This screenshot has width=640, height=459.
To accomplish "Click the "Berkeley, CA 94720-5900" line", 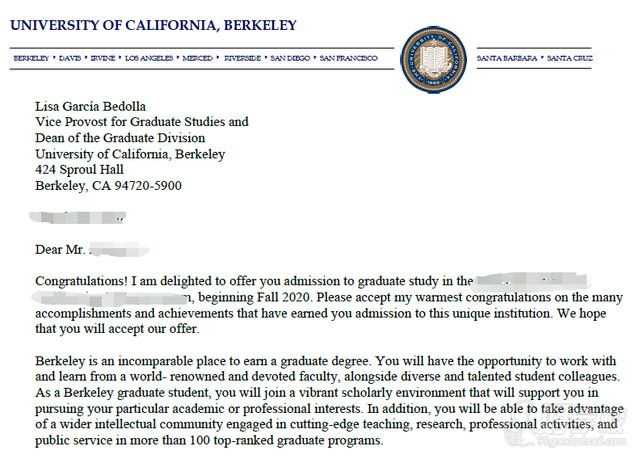I will [108, 186].
